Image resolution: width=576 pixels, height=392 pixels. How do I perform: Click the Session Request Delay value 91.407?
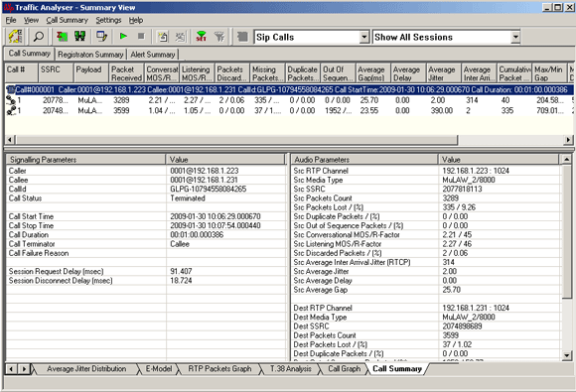[181, 271]
